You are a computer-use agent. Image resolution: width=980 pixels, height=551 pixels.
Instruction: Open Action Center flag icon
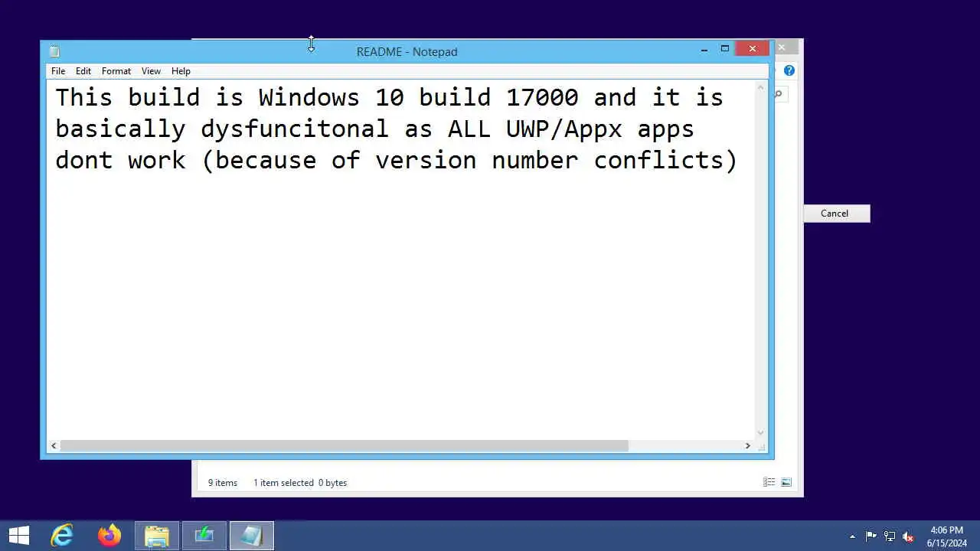click(x=871, y=536)
